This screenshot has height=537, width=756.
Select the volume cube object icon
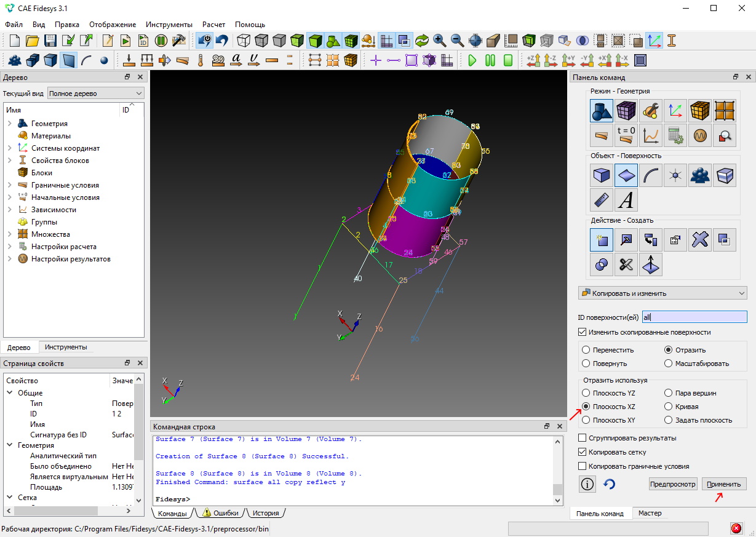tap(601, 176)
